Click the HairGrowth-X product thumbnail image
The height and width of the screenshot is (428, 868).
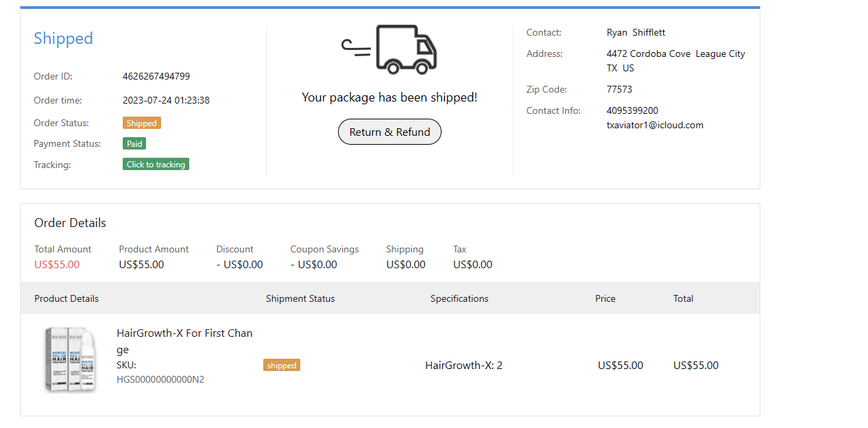click(x=71, y=359)
